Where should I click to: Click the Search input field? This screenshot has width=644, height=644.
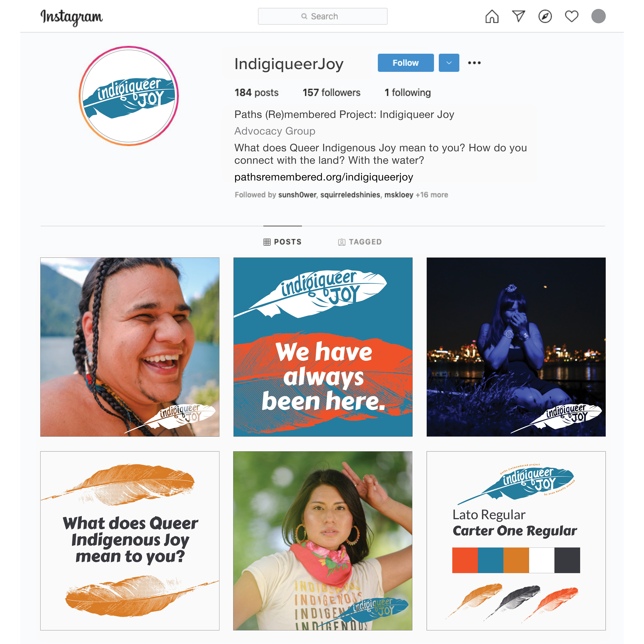coord(323,16)
